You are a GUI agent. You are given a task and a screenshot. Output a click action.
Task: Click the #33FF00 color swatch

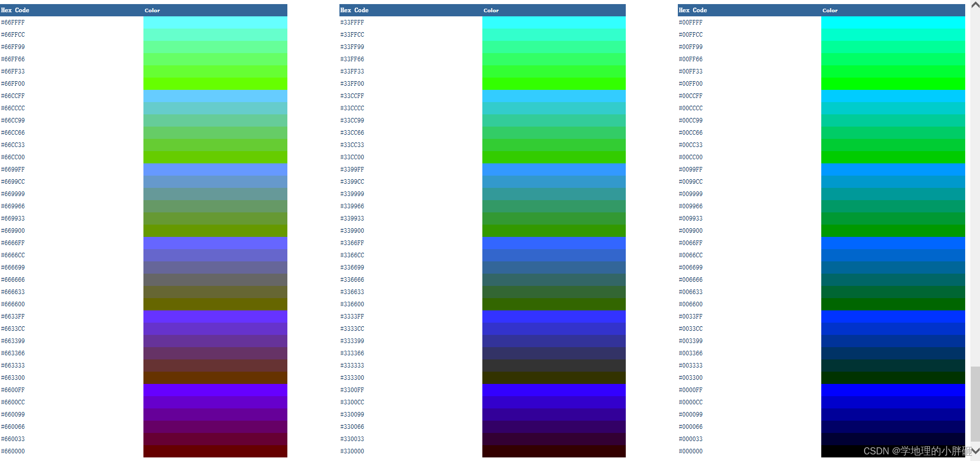click(x=554, y=84)
